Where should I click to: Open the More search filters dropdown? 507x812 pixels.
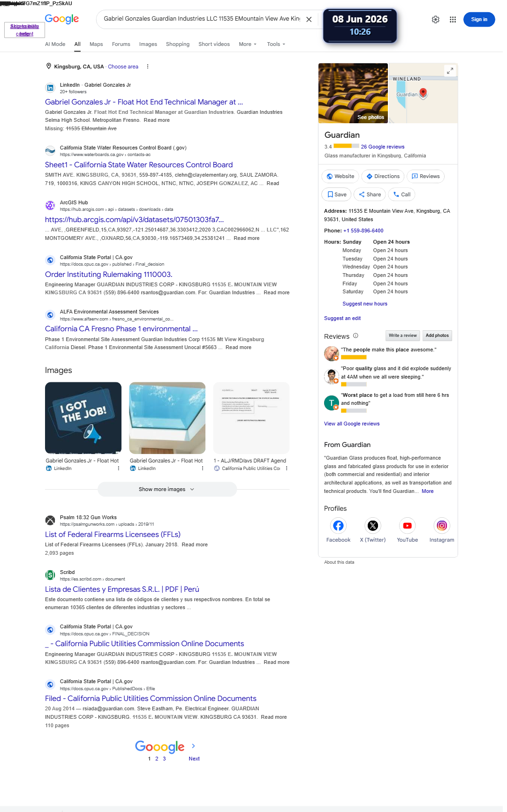click(248, 44)
